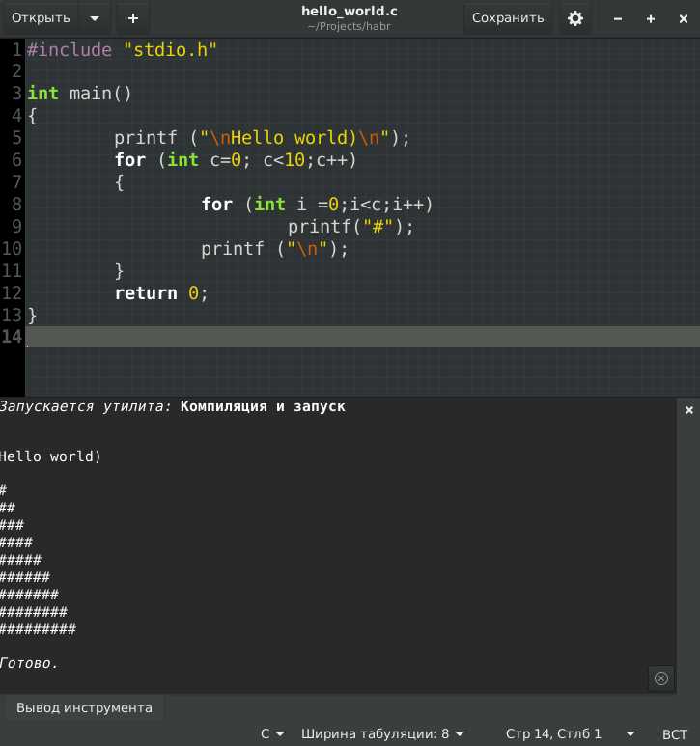Switch to the Вывод инструмента tab
The height and width of the screenshot is (746, 700).
(84, 707)
